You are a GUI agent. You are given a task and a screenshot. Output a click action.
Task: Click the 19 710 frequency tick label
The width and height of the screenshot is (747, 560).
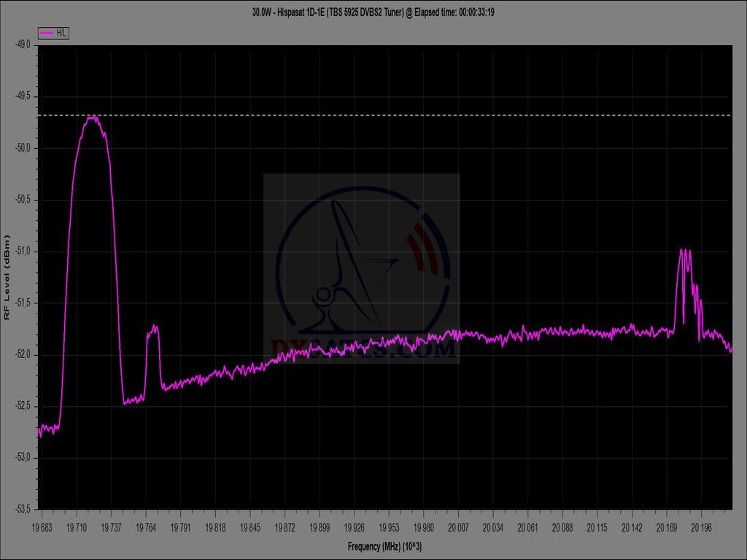77,526
